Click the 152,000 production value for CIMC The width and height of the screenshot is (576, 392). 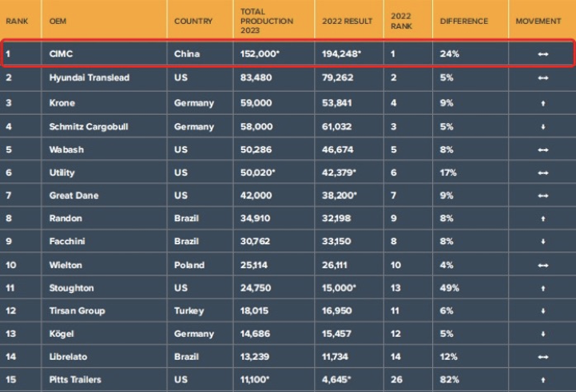(x=259, y=55)
